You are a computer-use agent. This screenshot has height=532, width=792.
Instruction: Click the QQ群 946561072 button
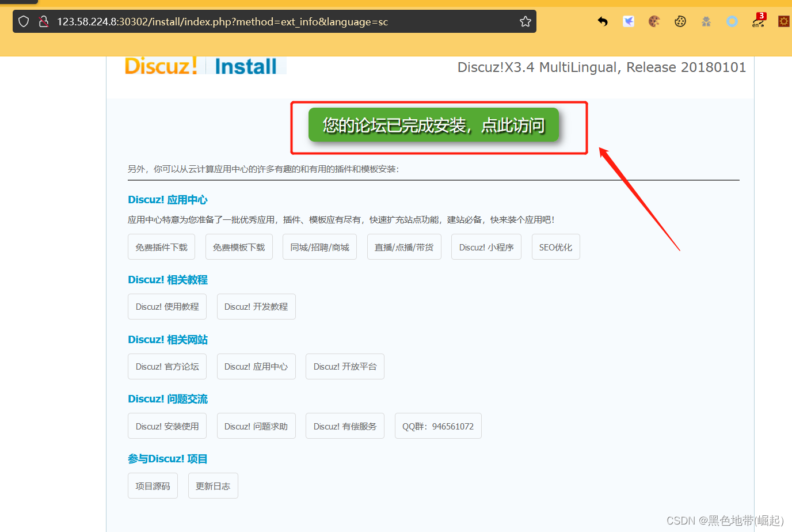[438, 425]
